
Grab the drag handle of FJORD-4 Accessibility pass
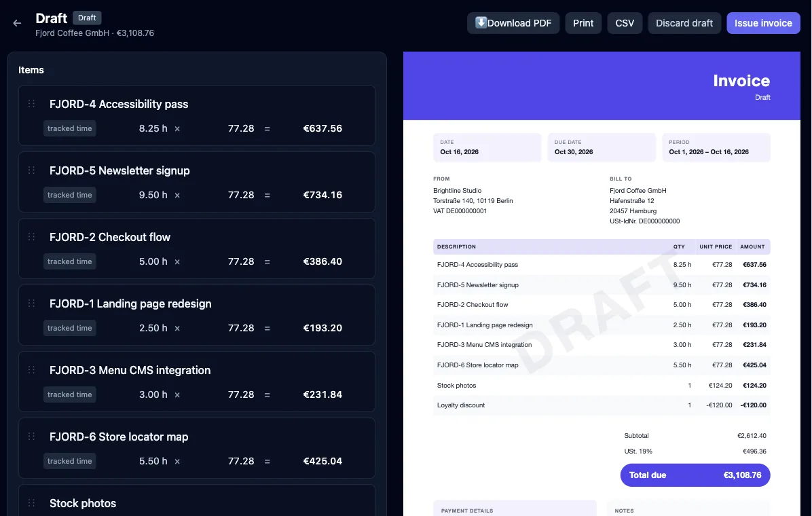32,104
